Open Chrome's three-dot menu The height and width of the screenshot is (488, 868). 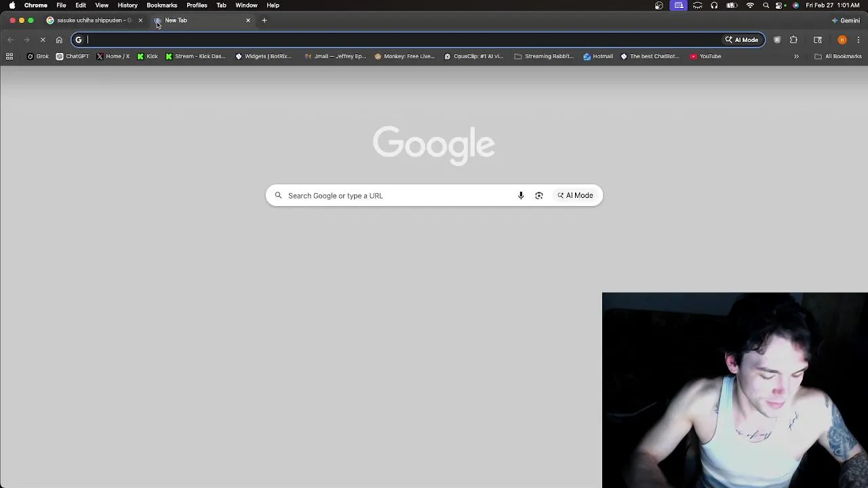[859, 40]
